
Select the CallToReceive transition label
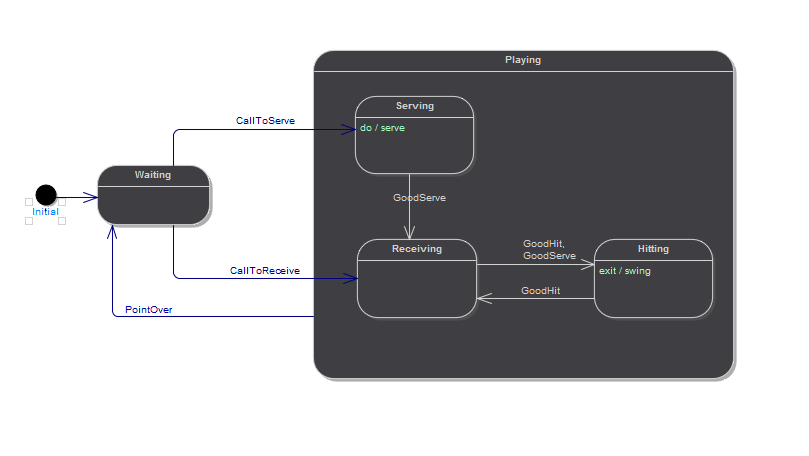point(265,271)
